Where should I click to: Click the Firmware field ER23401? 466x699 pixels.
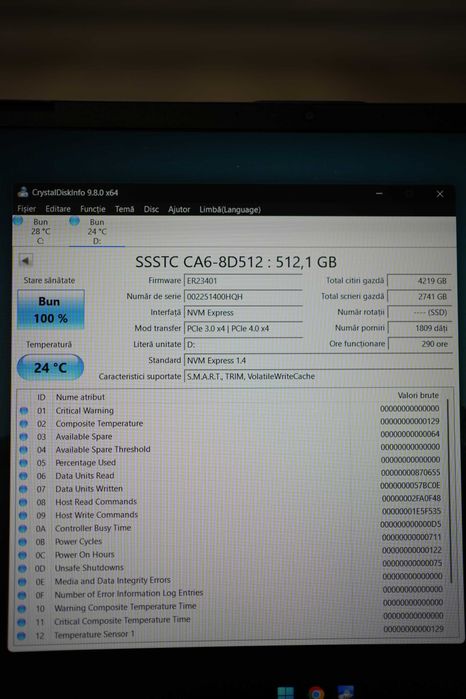point(243,281)
